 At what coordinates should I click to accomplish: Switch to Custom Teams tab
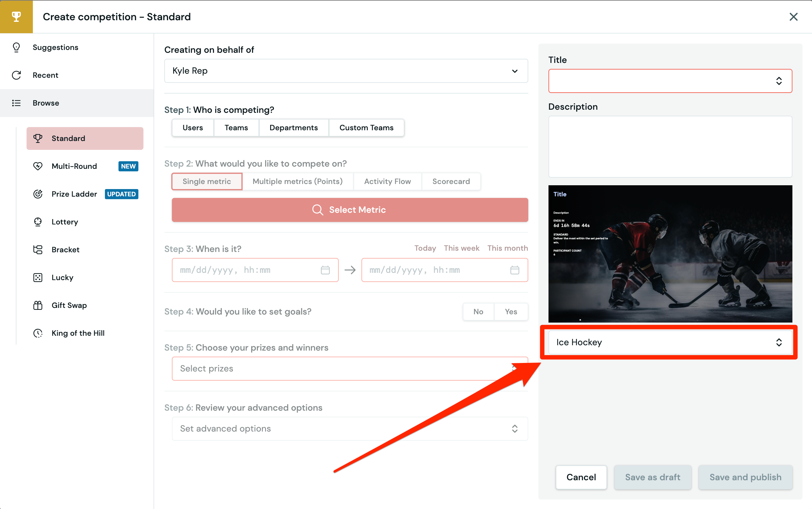pyautogui.click(x=366, y=128)
